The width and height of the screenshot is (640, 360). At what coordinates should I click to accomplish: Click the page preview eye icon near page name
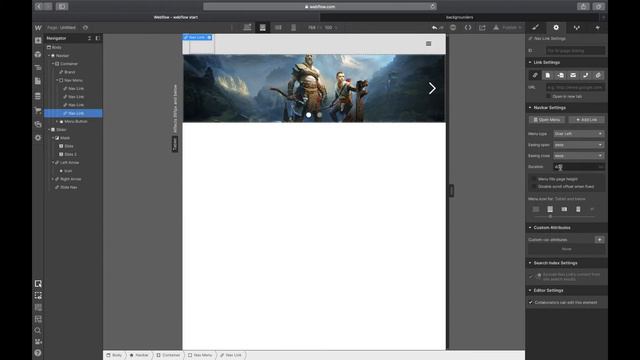(x=85, y=28)
